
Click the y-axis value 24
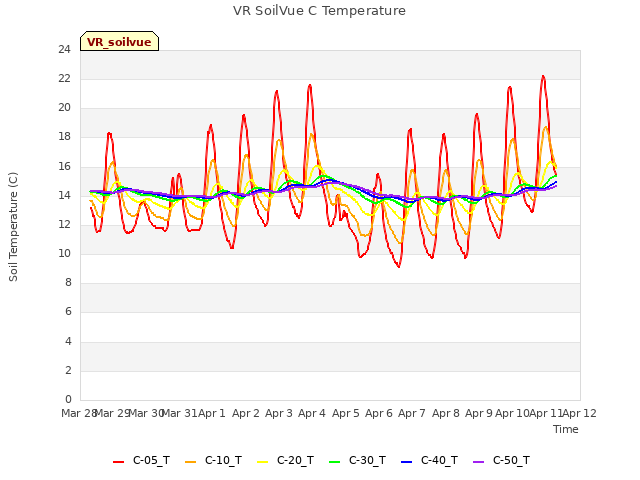point(64,50)
